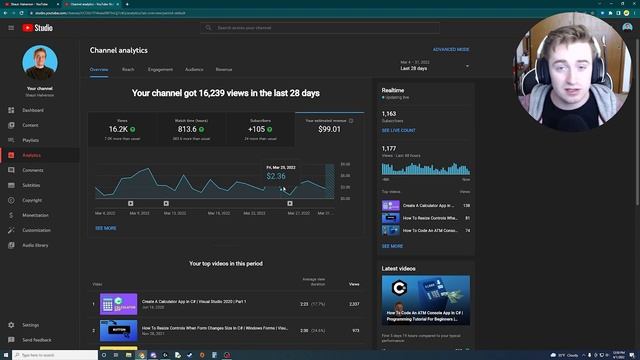This screenshot has width=640, height=360.
Task: Switch to the Reach tab
Action: click(128, 69)
